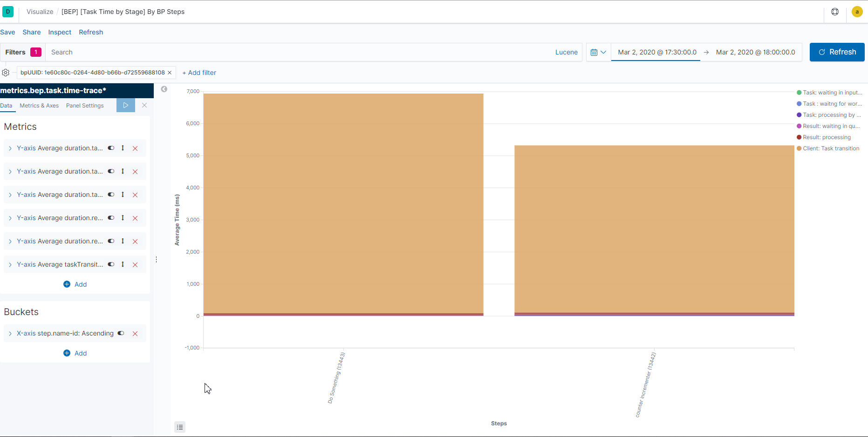Open Inspect from the top menu
This screenshot has height=437, width=868.
tap(60, 32)
